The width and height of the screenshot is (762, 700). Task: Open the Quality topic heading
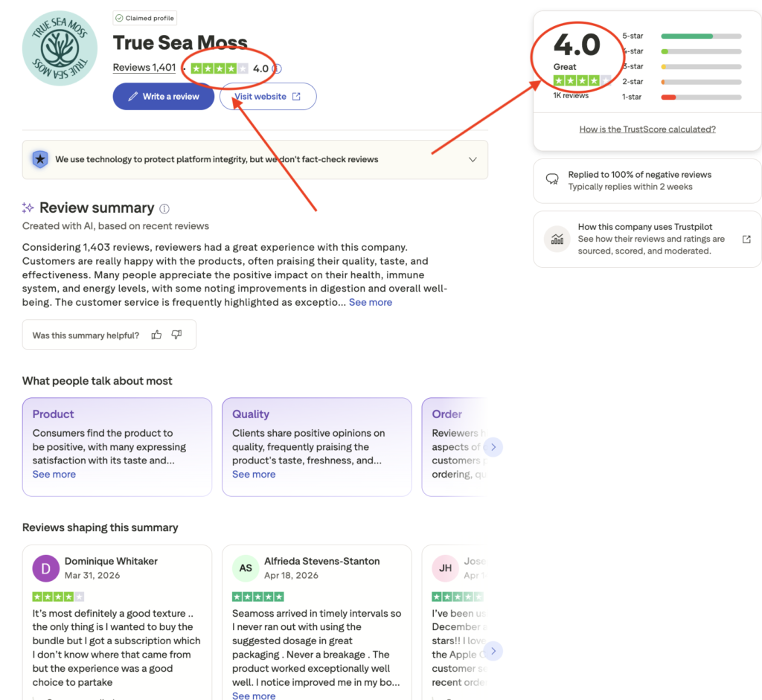pyautogui.click(x=251, y=414)
